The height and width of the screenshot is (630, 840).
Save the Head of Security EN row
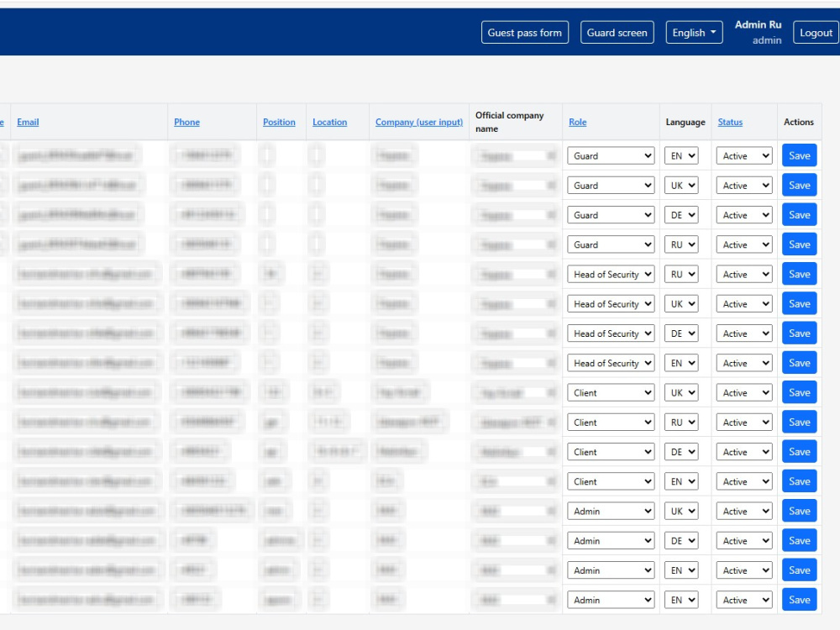click(800, 363)
